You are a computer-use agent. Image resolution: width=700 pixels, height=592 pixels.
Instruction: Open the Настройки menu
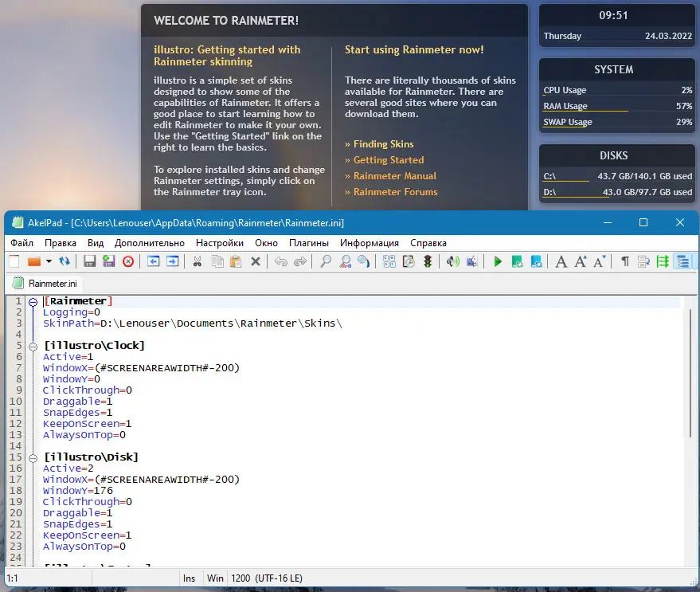220,242
